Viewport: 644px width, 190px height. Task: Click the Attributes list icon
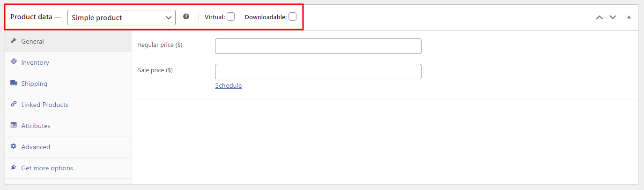[x=14, y=125]
